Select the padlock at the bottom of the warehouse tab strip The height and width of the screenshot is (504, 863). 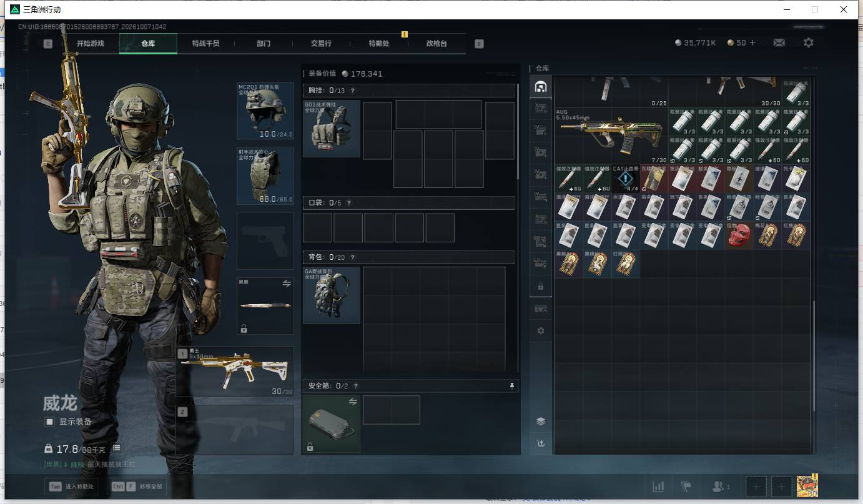pos(541,286)
